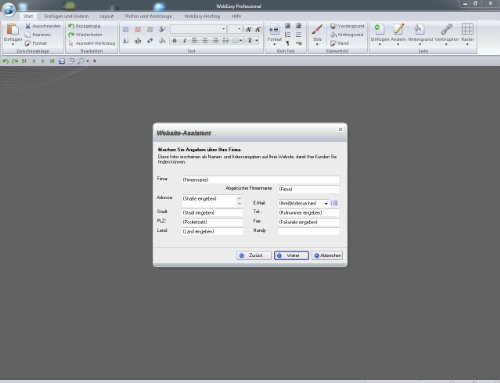Screen dimensions: 500x383
Task: Click redo in the quick access toolbar
Action: 15,61
